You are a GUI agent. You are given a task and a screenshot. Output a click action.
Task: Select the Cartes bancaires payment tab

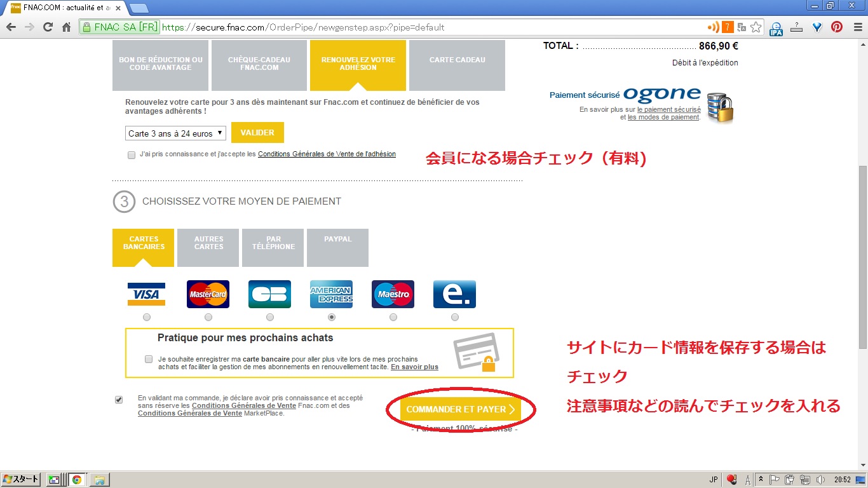coord(144,248)
